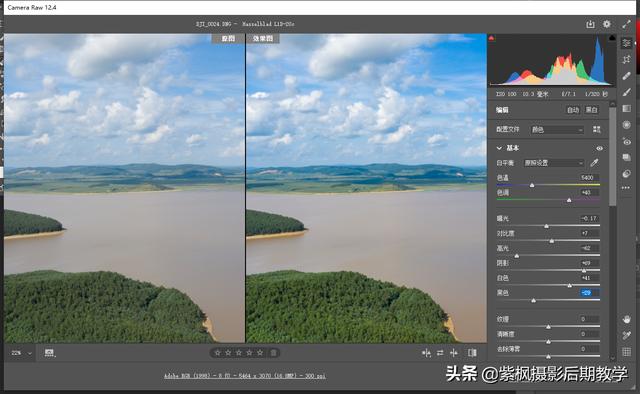Select the Adjustment Brush tool
This screenshot has width=640, height=394.
pos(626,92)
